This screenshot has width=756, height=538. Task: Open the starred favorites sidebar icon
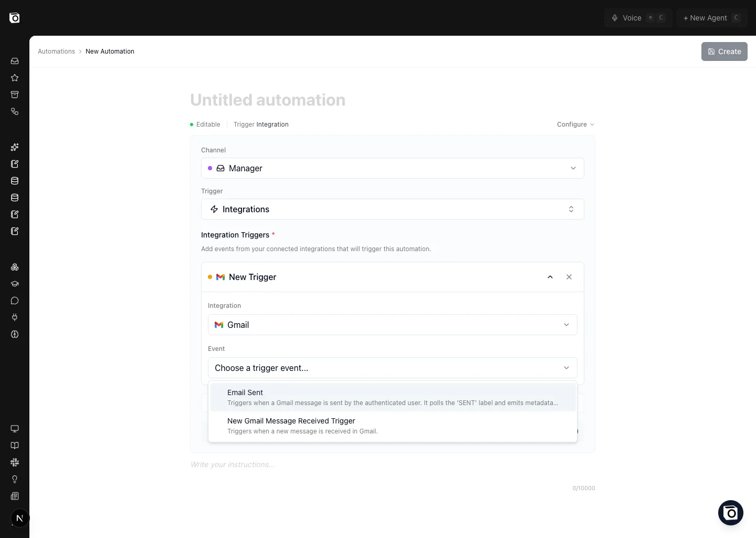tap(15, 78)
